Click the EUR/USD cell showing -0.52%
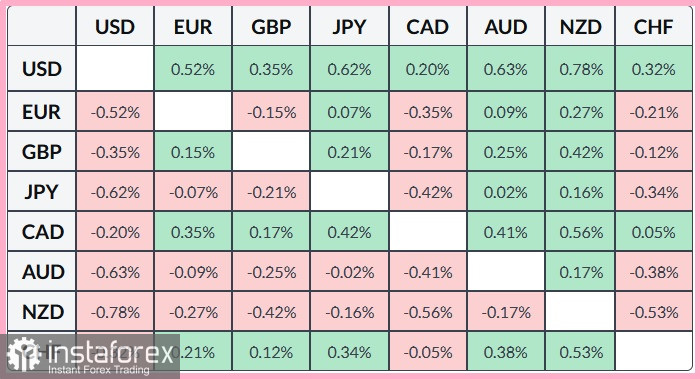This screenshot has width=700, height=379. tap(115, 112)
